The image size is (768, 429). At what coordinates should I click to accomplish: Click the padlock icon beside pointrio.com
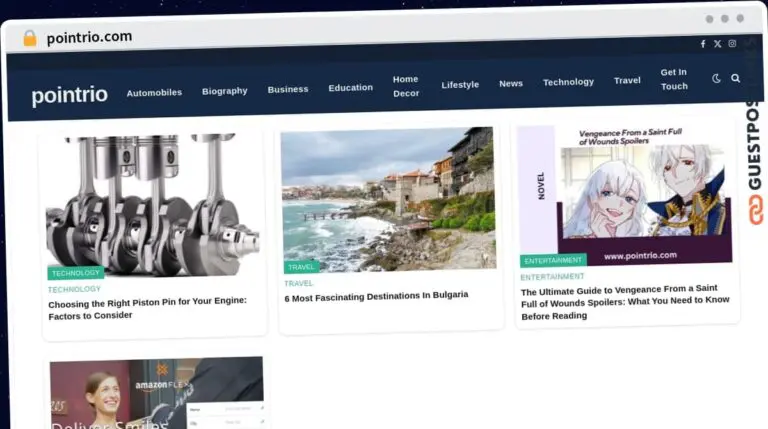pos(30,38)
